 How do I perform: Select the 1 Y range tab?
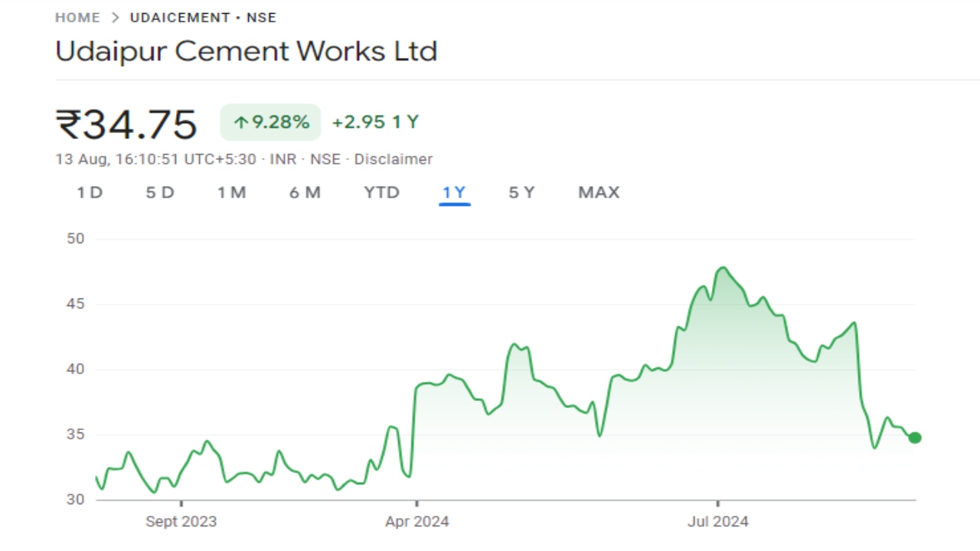(454, 192)
